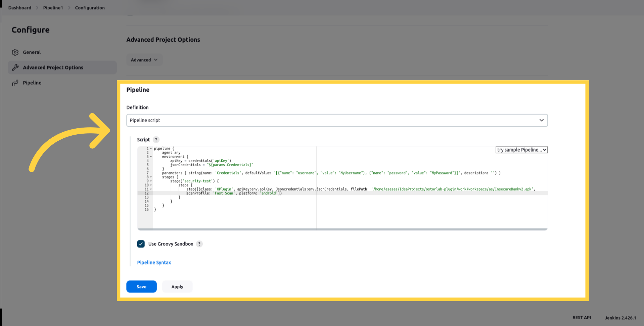The image size is (644, 326).
Task: Open help icon next to Script label
Action: pyautogui.click(x=156, y=140)
